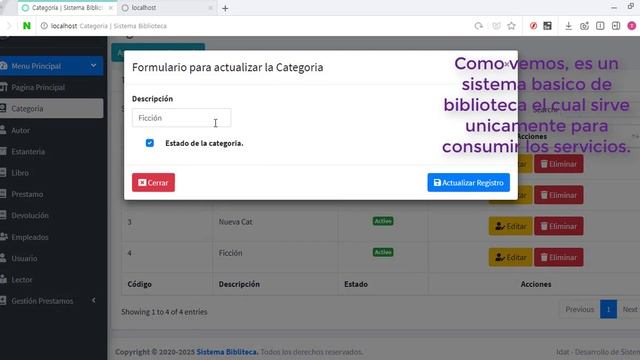Click the first Eliminar button in table
Viewport: 640px width, 360px height.
click(x=559, y=164)
